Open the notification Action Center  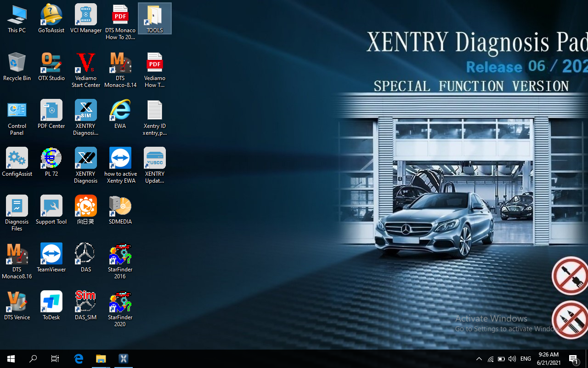coord(574,359)
